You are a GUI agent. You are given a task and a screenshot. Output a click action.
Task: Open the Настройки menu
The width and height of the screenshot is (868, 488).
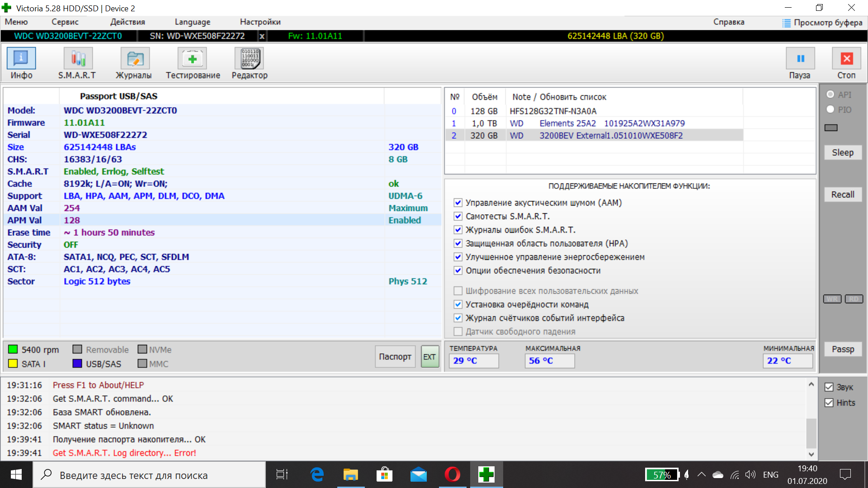click(x=260, y=22)
